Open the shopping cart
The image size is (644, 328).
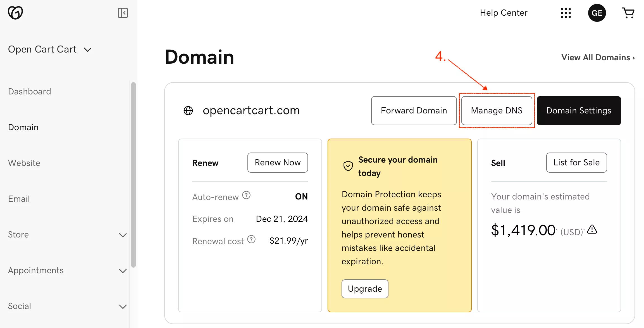[x=628, y=13]
